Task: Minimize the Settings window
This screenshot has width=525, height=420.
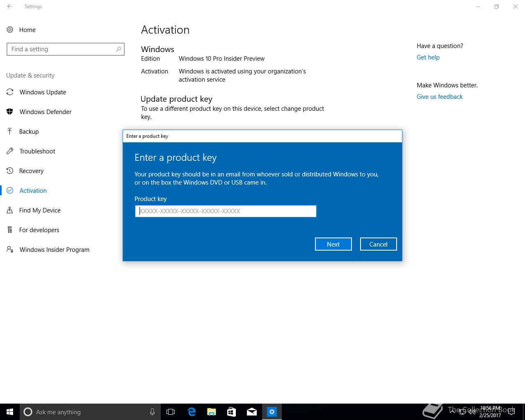Action: coord(478,7)
